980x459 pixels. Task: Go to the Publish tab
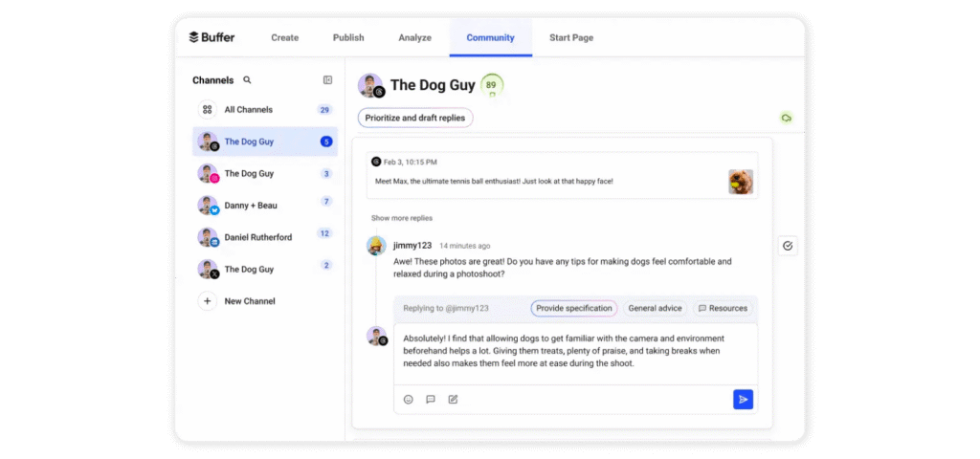[x=348, y=37]
